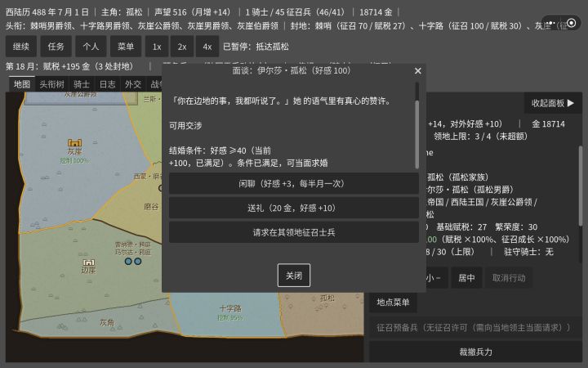This screenshot has width=588, height=368.
Task: Set game speed to 2x
Action: click(182, 47)
